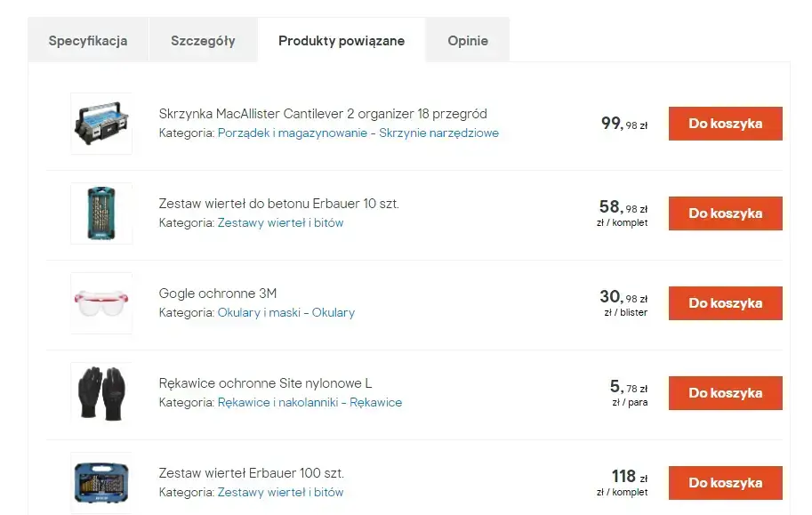Add Rękawice ochronne Site to cart
The image size is (812, 515).
725,393
